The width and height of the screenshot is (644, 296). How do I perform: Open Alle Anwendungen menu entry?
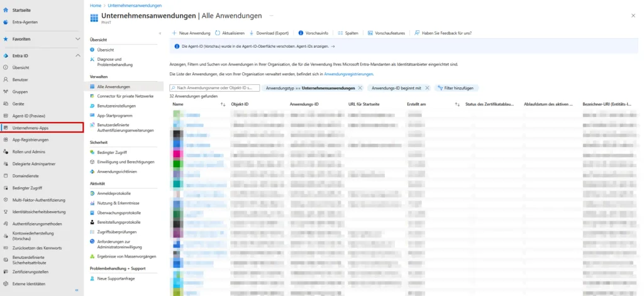pos(114,86)
